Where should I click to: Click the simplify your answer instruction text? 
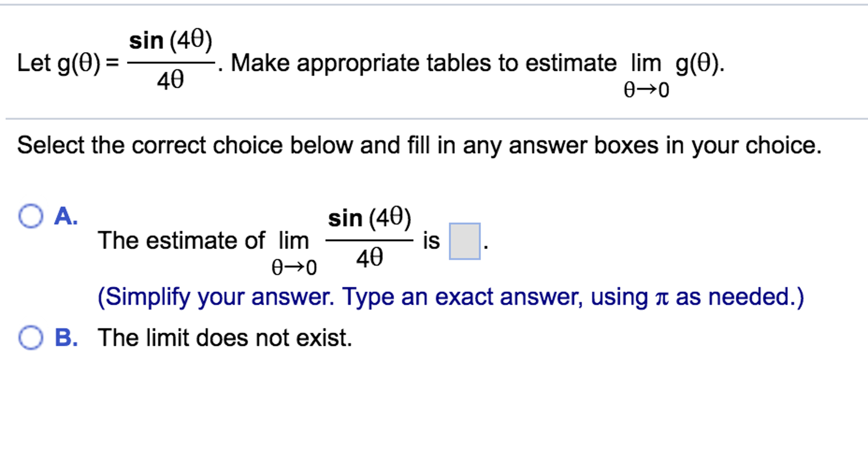tap(450, 297)
